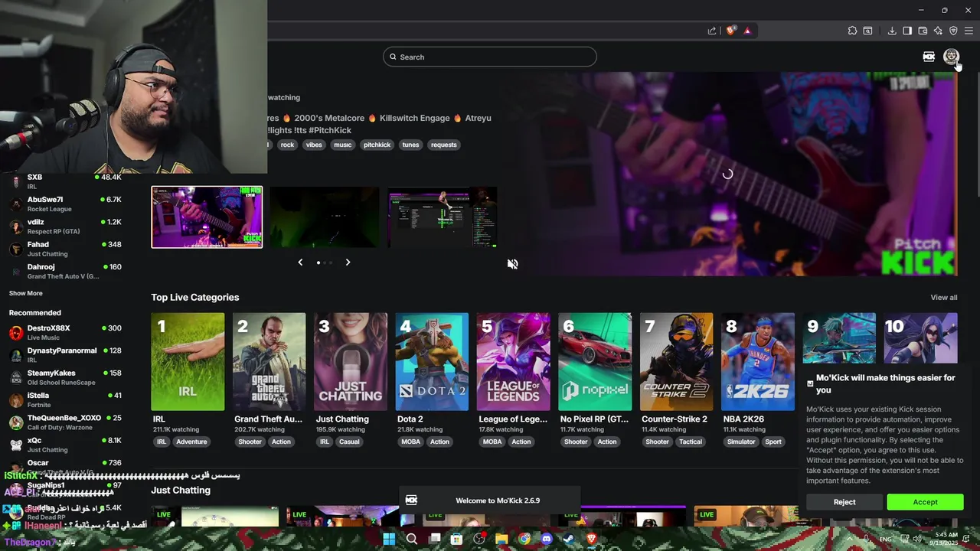Open SXB channel in sidebar
The height and width of the screenshot is (551, 980).
(x=66, y=181)
